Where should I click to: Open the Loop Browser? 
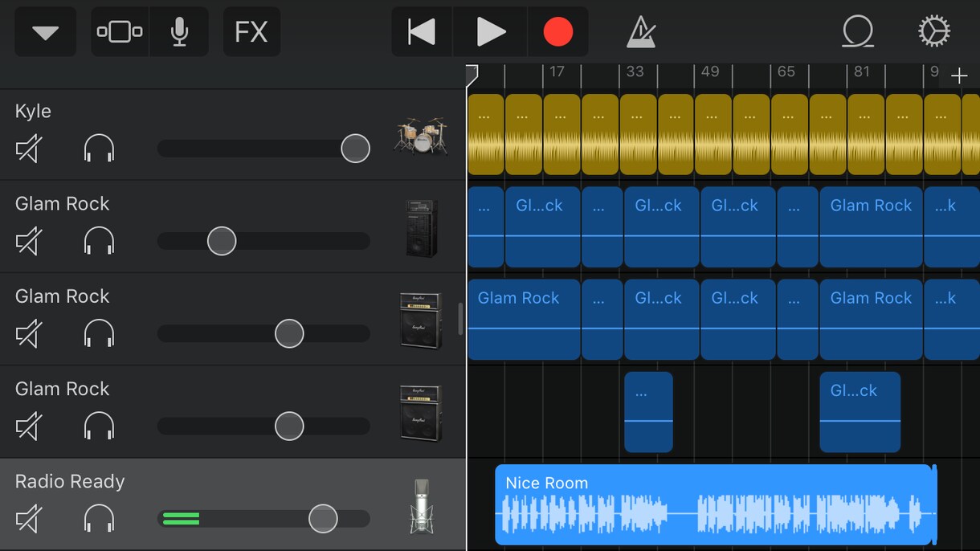(x=857, y=32)
